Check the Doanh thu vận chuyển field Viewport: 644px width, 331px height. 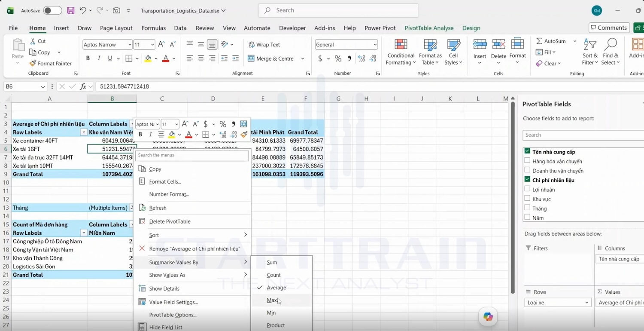tap(527, 171)
